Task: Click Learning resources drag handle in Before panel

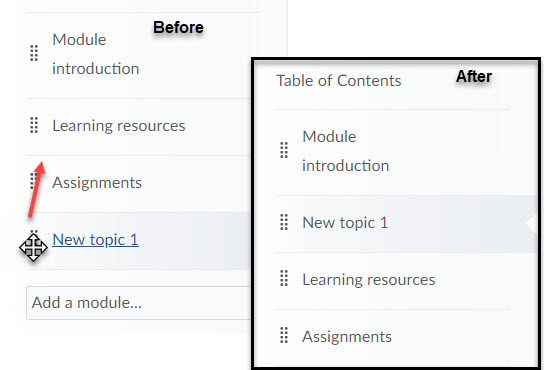Action: (x=34, y=125)
